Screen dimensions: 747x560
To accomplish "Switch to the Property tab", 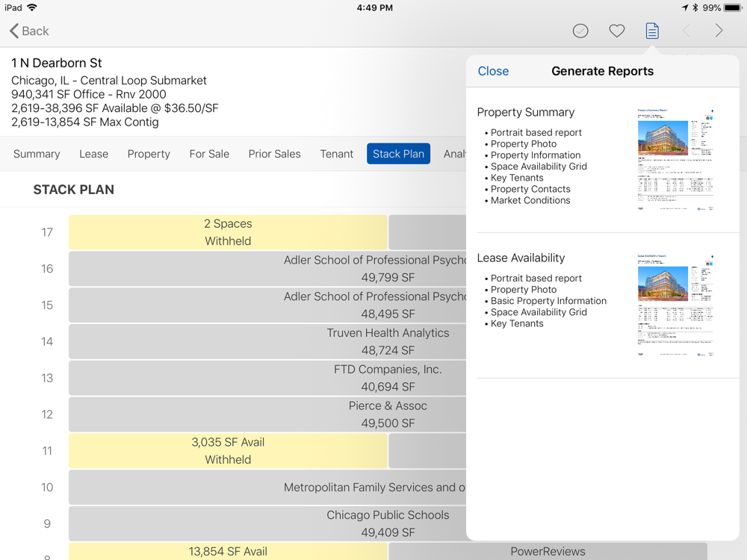I will 149,154.
